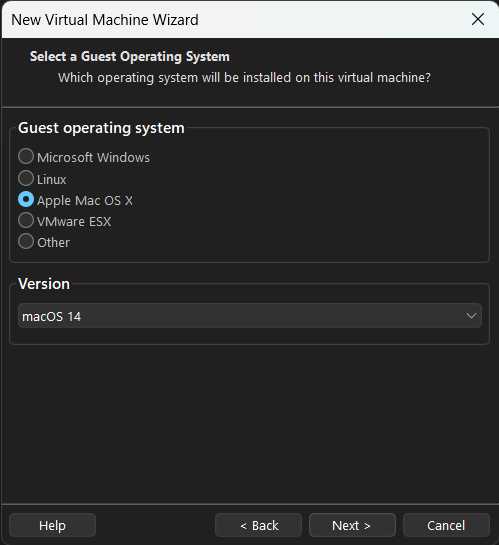Click the "macOS 14" text in Version field
The width and height of the screenshot is (499, 545).
51,317
